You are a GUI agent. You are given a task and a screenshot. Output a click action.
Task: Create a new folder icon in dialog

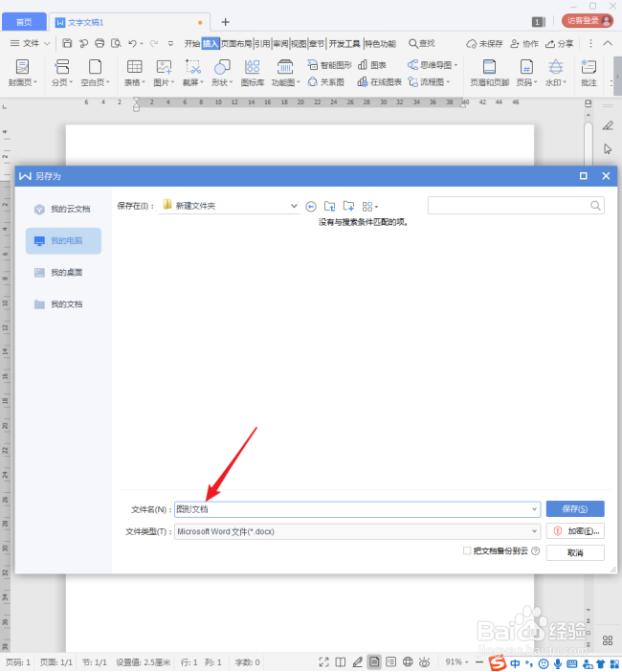pyautogui.click(x=348, y=206)
